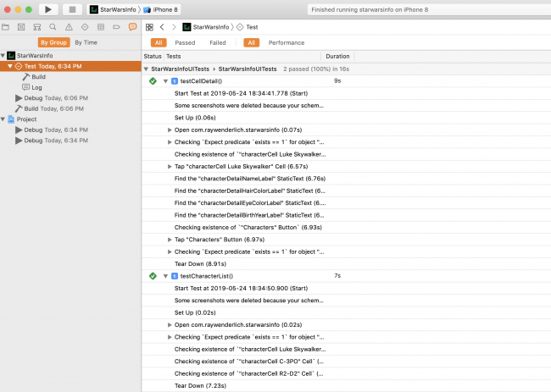
Task: Stop the running scheme
Action: (x=72, y=9)
